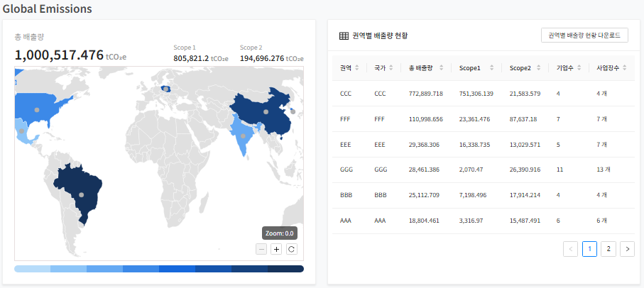Click the table grid icon beside the title

tap(344, 35)
